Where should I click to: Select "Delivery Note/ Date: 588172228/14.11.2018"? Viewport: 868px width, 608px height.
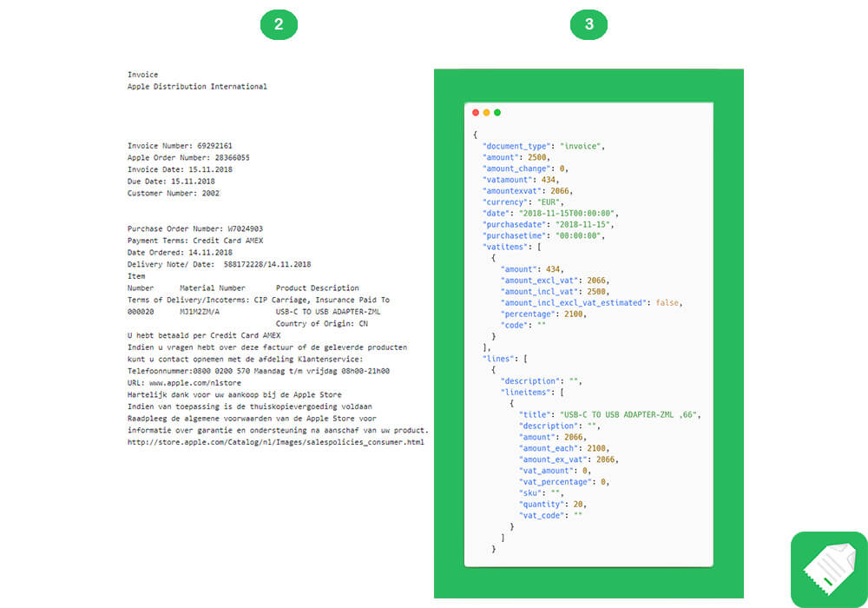(220, 264)
